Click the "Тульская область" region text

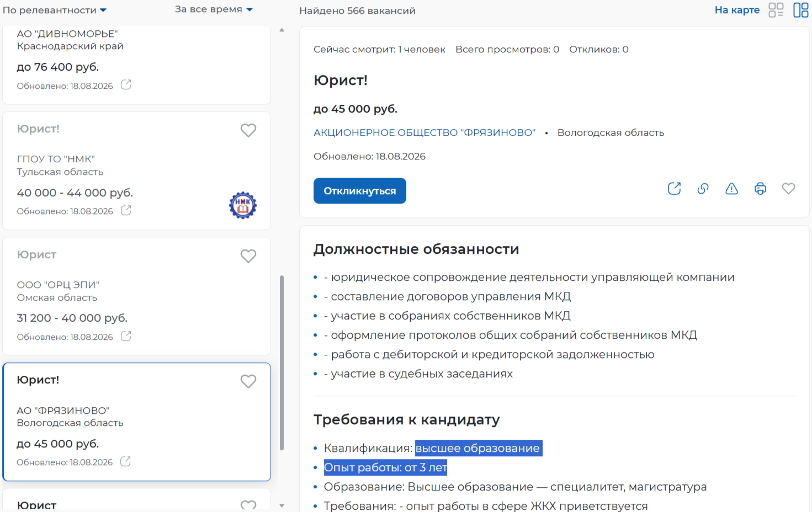pyautogui.click(x=60, y=172)
